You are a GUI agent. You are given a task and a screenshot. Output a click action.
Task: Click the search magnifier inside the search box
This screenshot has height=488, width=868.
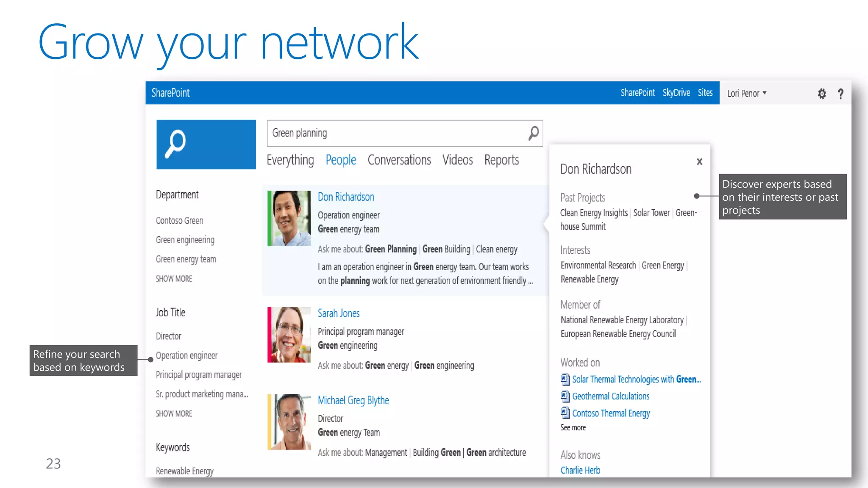click(x=534, y=133)
